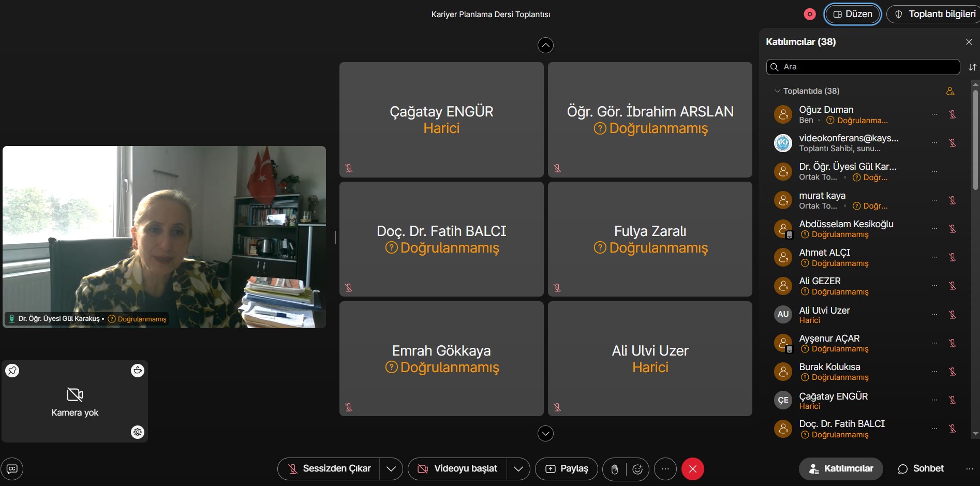Open self-view settings gear icon
The width and height of the screenshot is (980, 486).
click(138, 432)
